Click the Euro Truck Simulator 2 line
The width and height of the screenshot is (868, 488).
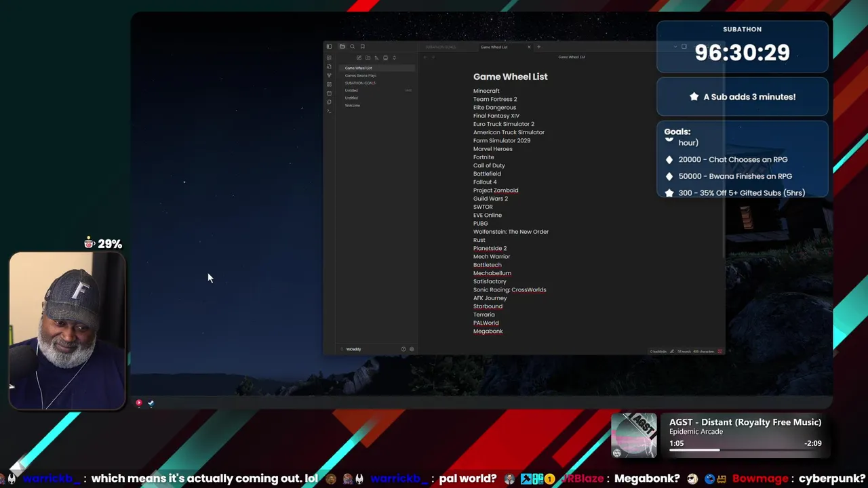504,124
